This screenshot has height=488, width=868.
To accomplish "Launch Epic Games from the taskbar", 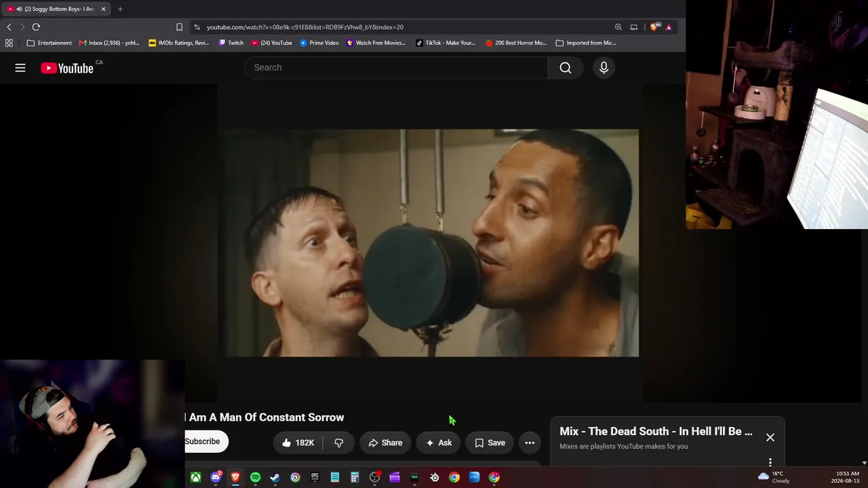I will pyautogui.click(x=315, y=477).
